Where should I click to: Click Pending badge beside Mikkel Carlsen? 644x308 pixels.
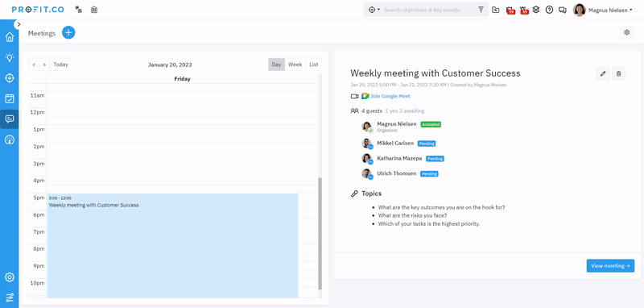point(427,144)
